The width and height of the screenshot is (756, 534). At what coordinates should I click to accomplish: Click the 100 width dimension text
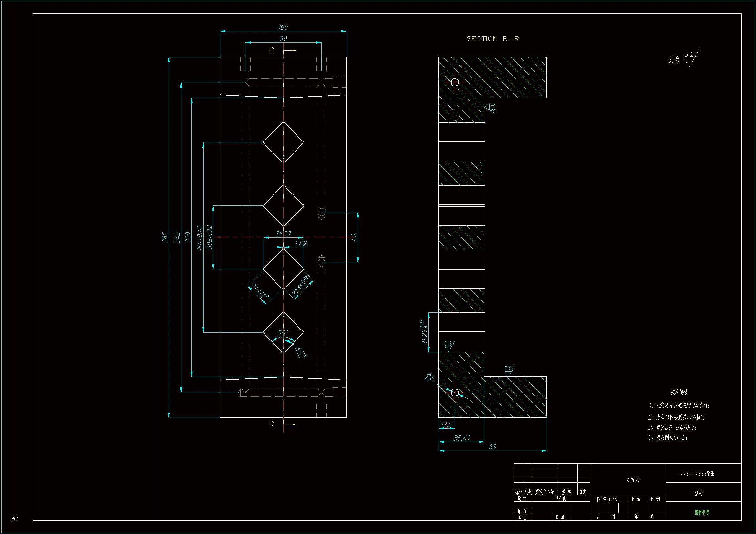tap(283, 27)
